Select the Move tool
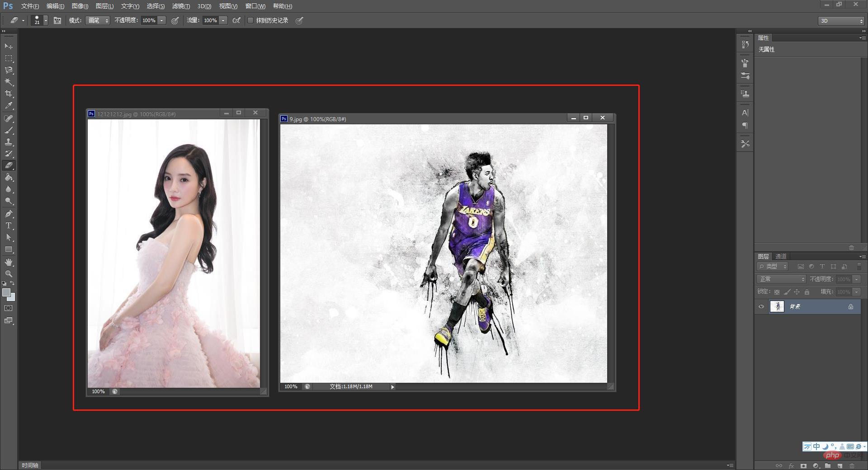Image resolution: width=868 pixels, height=470 pixels. (x=9, y=47)
